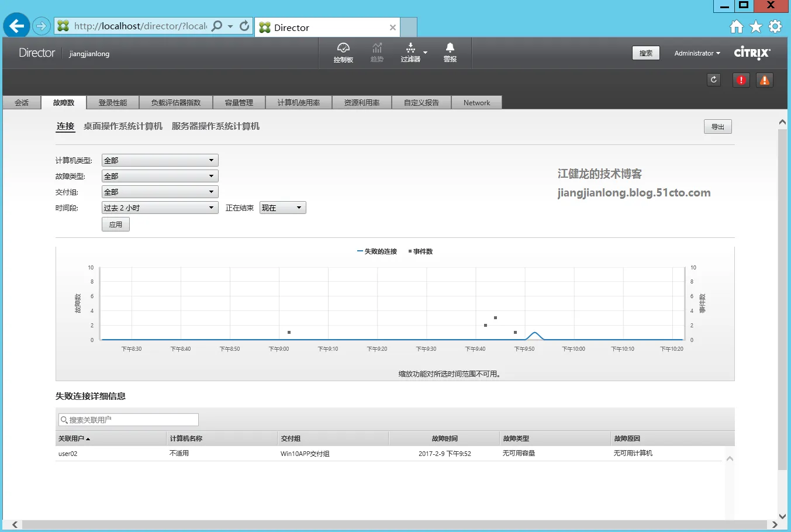Open browser tools gear icon
791x532 pixels.
775,26
